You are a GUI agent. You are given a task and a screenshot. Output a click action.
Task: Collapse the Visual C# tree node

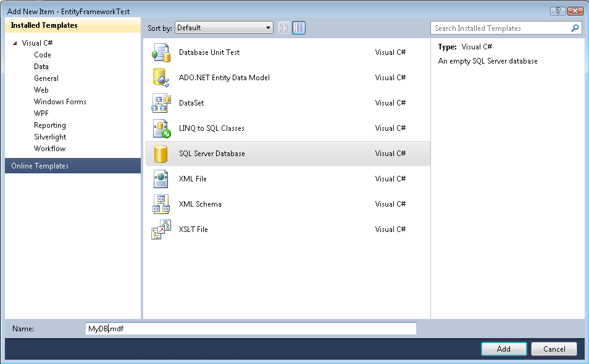[x=15, y=43]
